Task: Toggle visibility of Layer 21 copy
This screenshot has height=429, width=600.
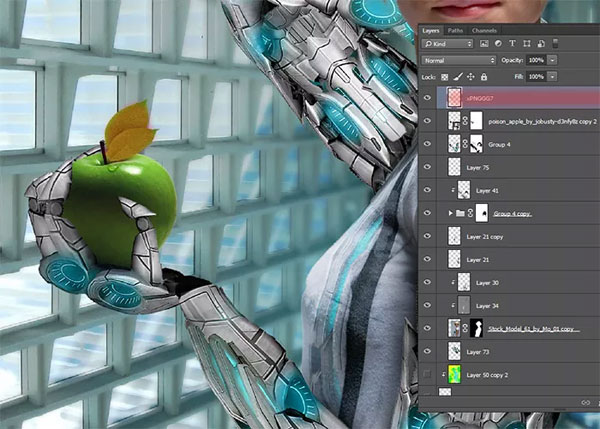Action: point(427,236)
